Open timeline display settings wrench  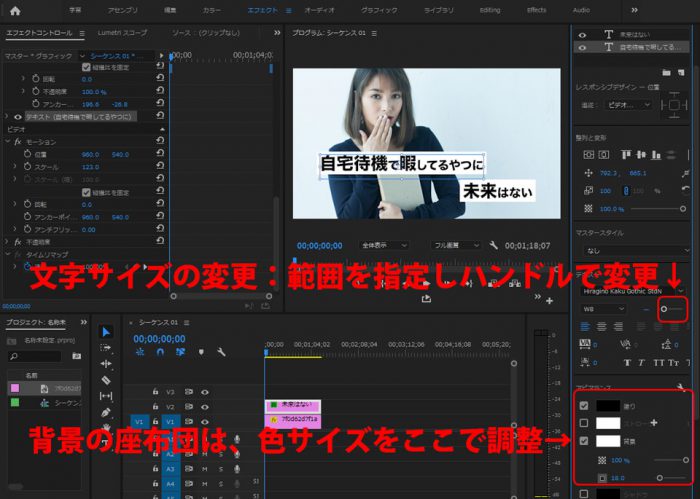pyautogui.click(x=221, y=352)
